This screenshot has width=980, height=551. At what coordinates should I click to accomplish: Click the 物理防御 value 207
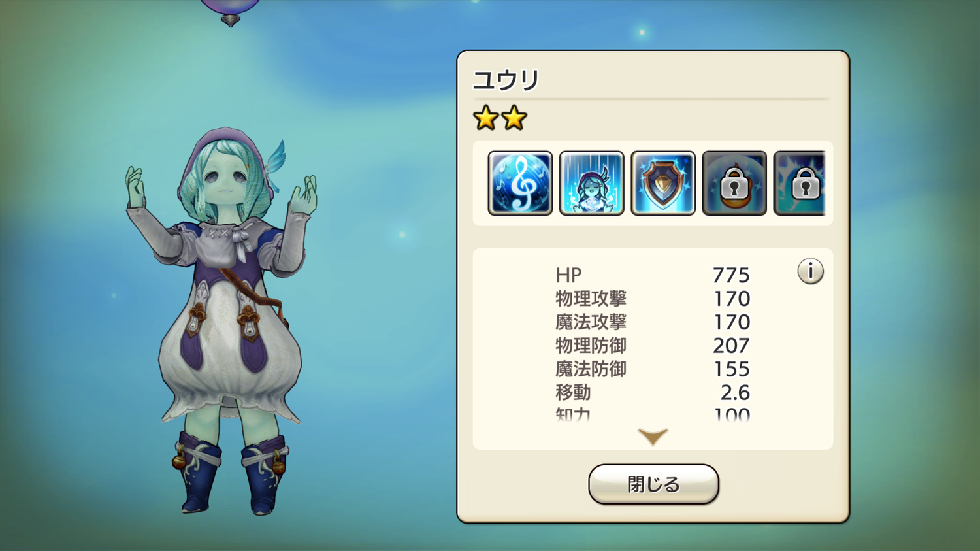pyautogui.click(x=732, y=346)
